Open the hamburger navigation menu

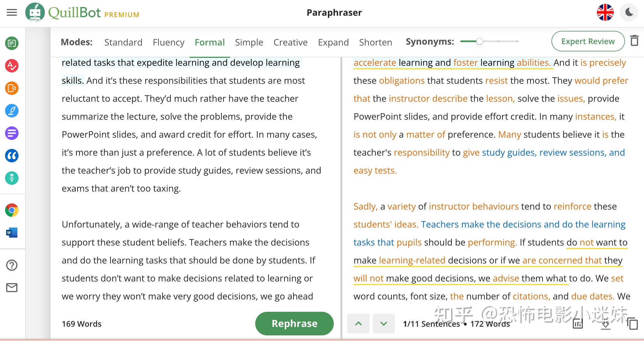(x=12, y=13)
